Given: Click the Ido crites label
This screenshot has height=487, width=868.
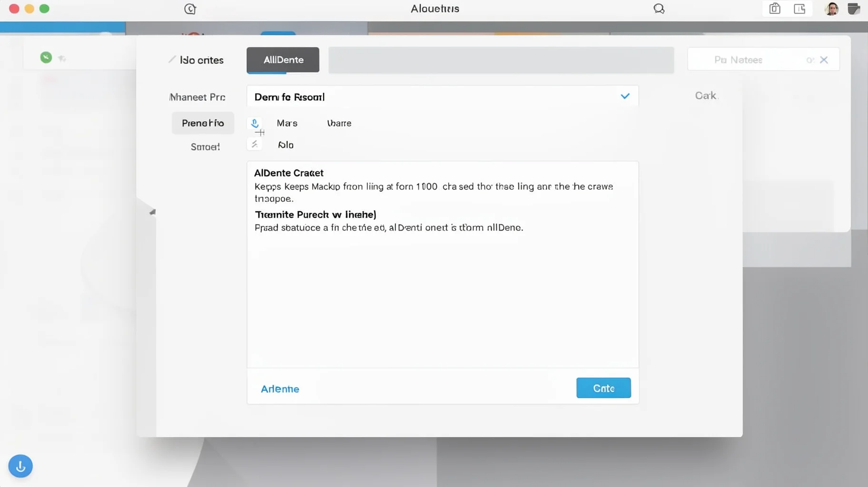Looking at the screenshot, I should coord(202,60).
